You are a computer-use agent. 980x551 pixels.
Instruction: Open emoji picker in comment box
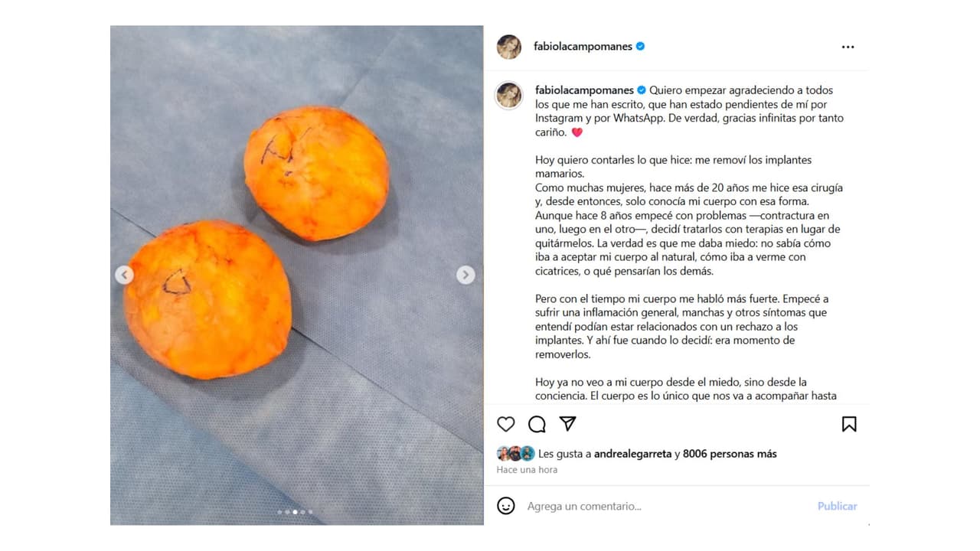pyautogui.click(x=506, y=506)
